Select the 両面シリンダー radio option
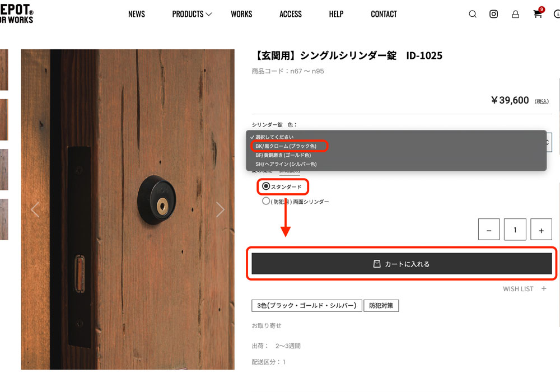Viewport: 560px width, 392px height. (266, 201)
